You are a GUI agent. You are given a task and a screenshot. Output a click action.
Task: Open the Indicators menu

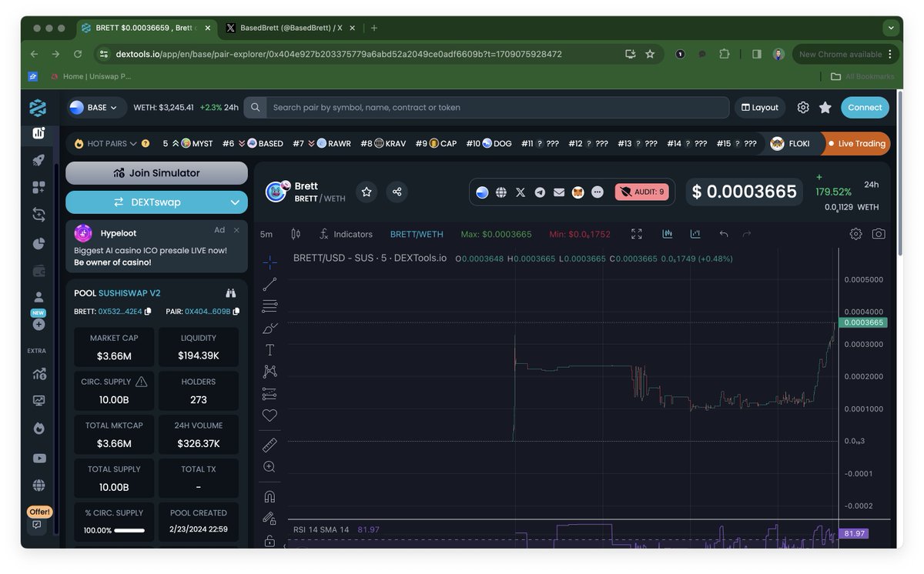(345, 234)
